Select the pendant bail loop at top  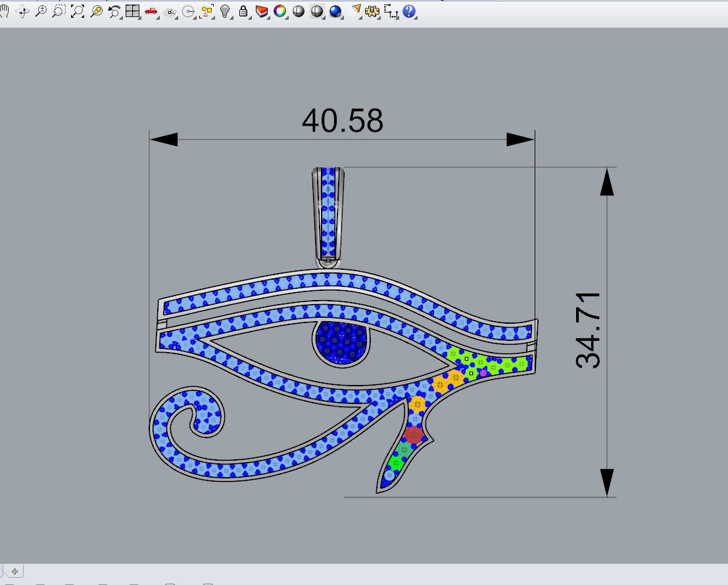tap(328, 217)
